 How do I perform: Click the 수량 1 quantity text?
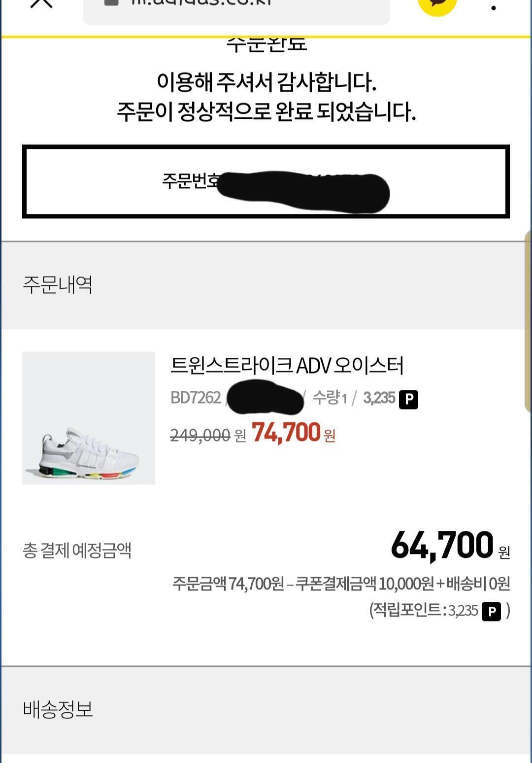[x=330, y=398]
